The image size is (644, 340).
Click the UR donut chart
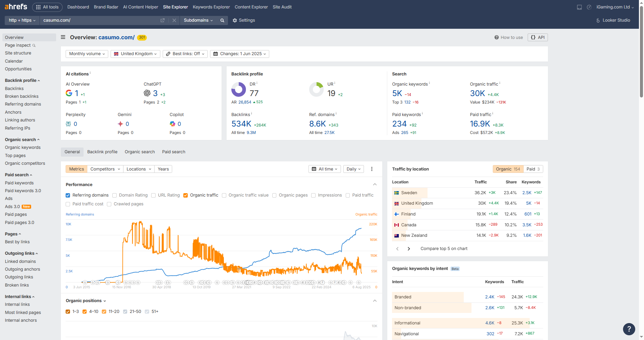coord(317,89)
